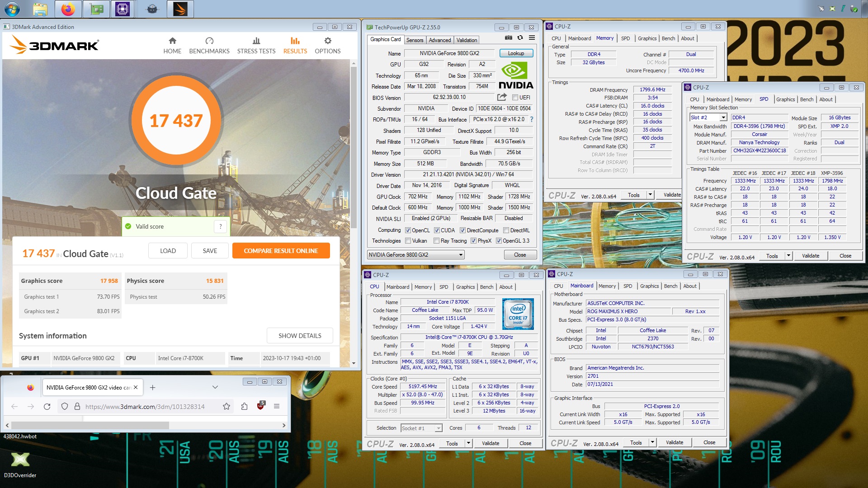
Task: Expand Tools dropdown arrow in CPU-Z SPD window
Action: [x=788, y=256]
